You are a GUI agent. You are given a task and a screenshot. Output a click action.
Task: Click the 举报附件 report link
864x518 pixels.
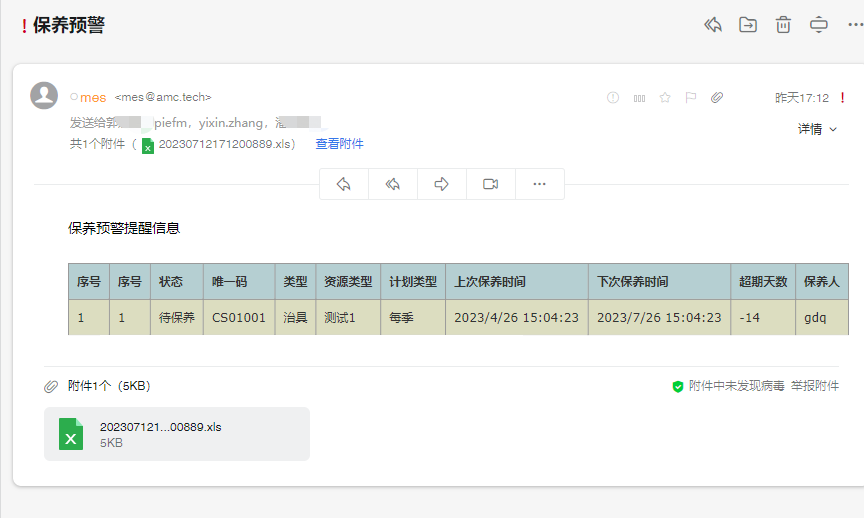pyautogui.click(x=815, y=386)
